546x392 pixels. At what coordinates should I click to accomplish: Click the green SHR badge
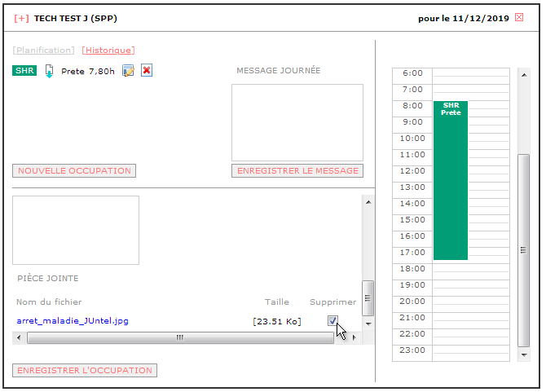[24, 71]
